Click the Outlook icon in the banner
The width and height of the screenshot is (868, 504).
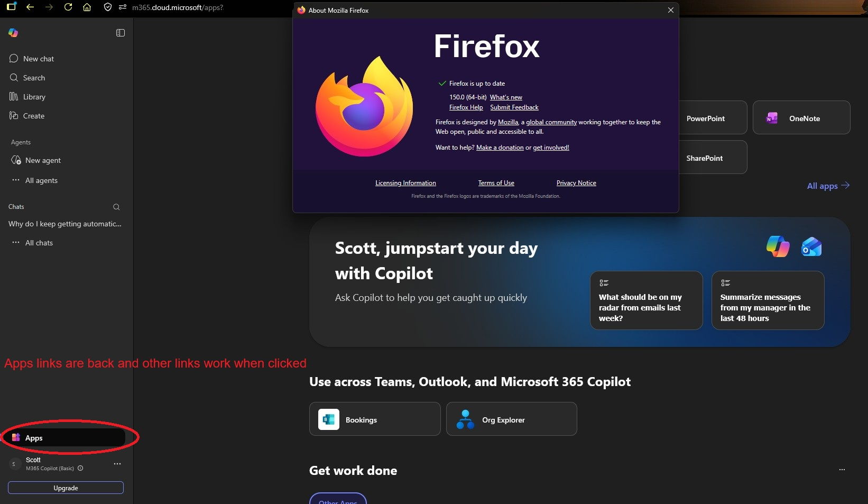click(x=811, y=246)
